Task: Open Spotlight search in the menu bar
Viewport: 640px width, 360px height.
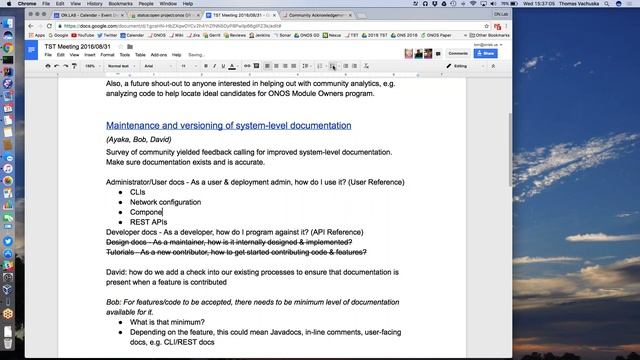Action: (607, 4)
